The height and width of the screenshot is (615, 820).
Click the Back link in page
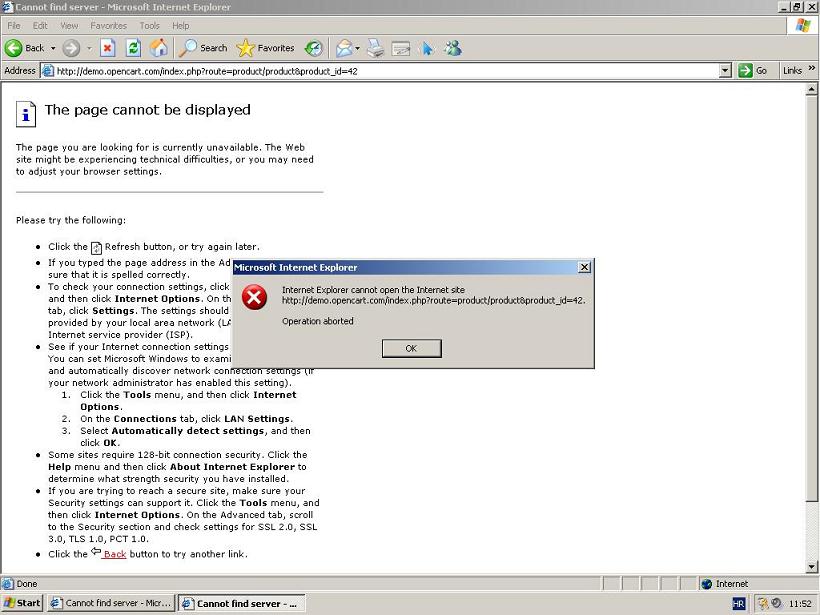coord(115,554)
